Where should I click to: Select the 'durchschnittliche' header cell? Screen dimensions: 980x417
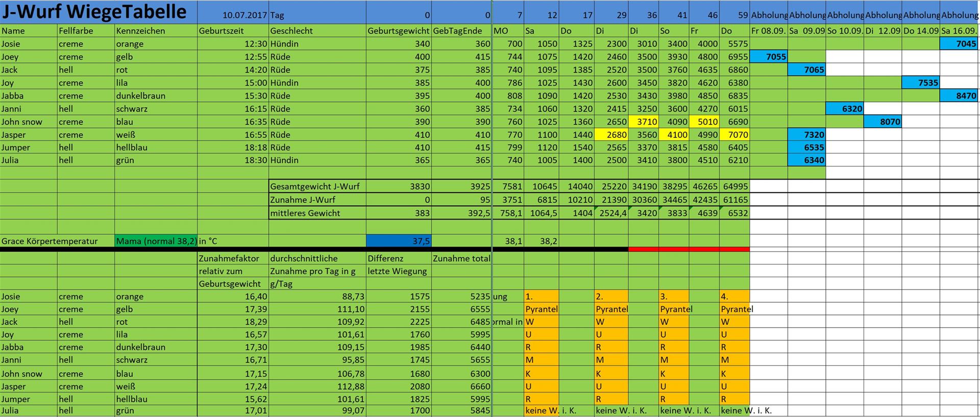[x=317, y=258]
